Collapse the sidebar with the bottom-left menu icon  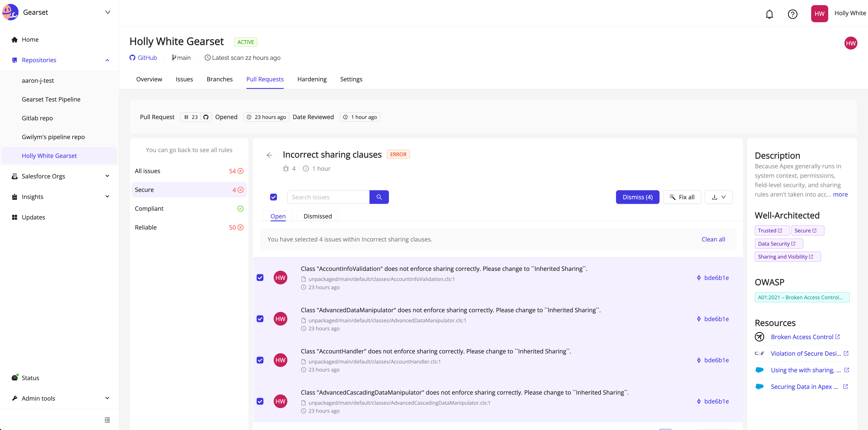107,420
